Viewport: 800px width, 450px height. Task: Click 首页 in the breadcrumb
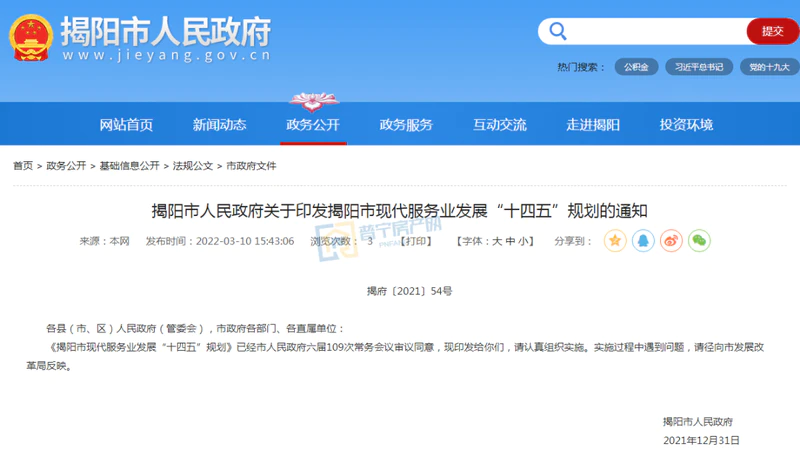tap(22, 166)
